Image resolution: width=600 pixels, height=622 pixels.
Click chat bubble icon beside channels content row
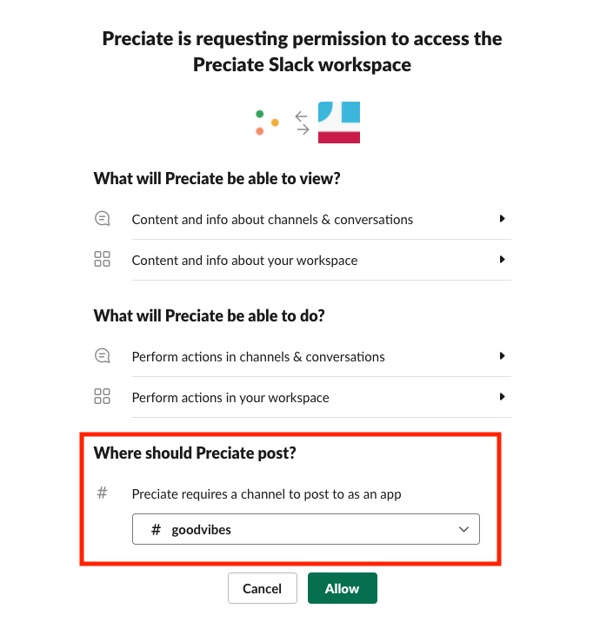(102, 219)
